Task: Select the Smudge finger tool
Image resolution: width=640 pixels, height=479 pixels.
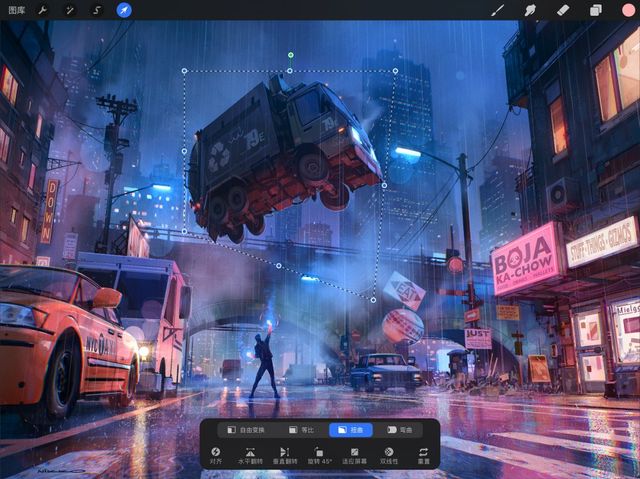Action: [x=530, y=10]
